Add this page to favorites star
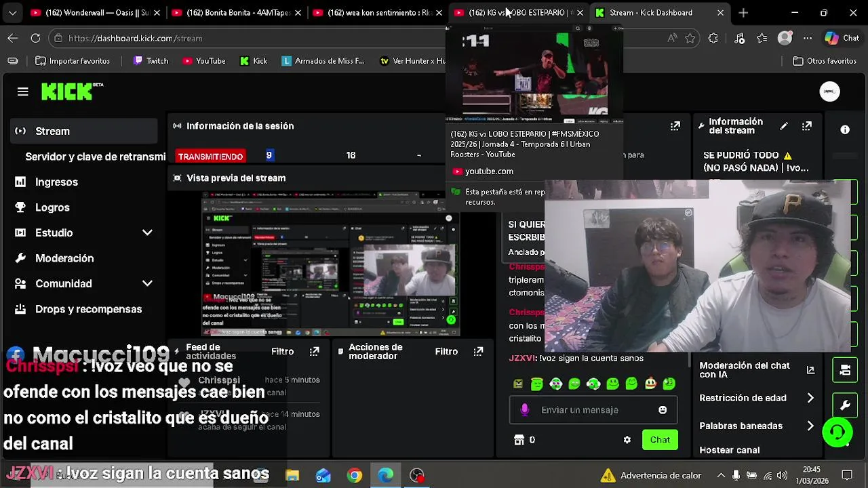Screen dimensions: 868x488 pos(690,39)
